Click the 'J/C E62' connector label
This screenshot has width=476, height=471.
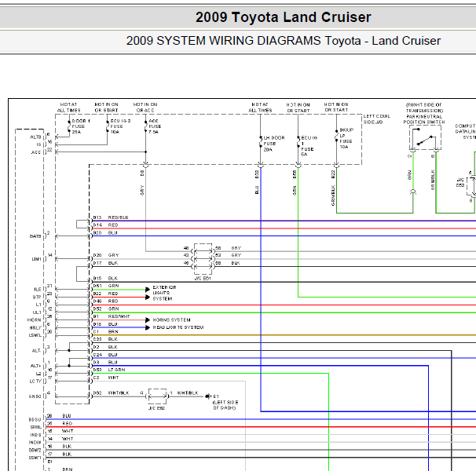coord(156,408)
